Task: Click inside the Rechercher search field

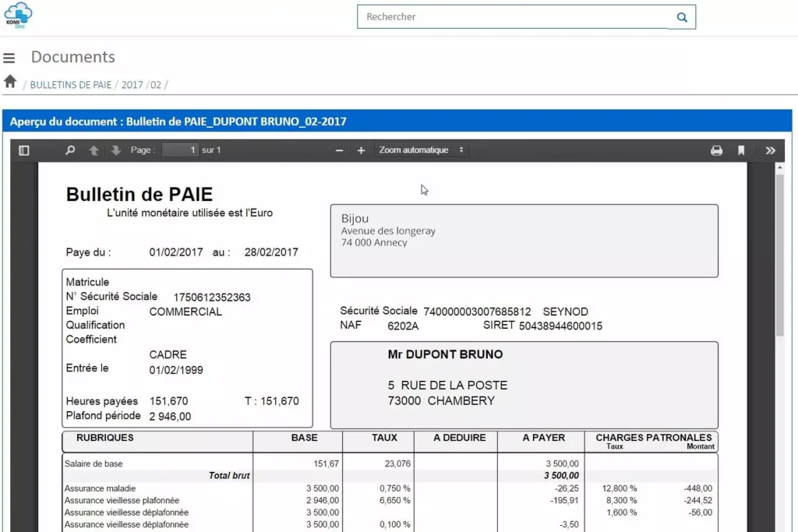Action: click(513, 17)
